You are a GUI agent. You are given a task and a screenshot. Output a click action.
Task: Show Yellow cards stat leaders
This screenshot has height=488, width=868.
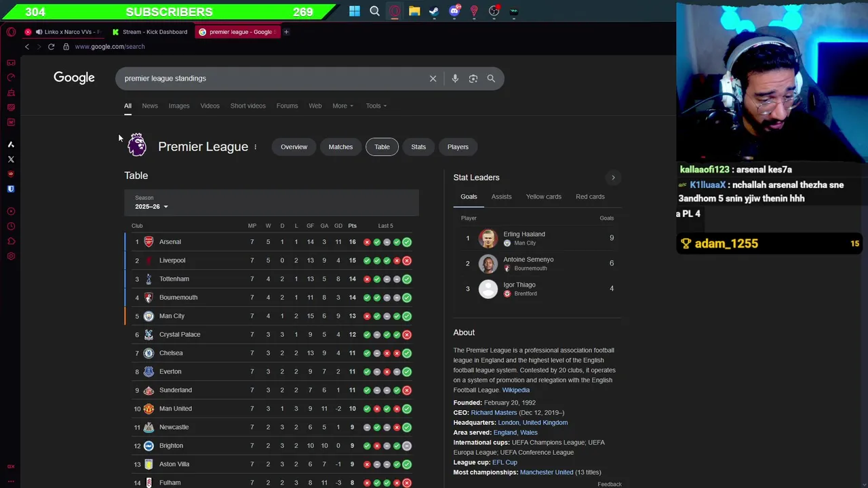(543, 197)
